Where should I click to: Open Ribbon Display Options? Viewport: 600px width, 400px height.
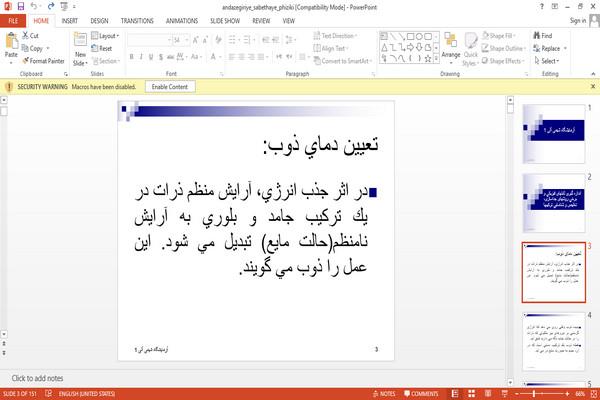pos(554,7)
